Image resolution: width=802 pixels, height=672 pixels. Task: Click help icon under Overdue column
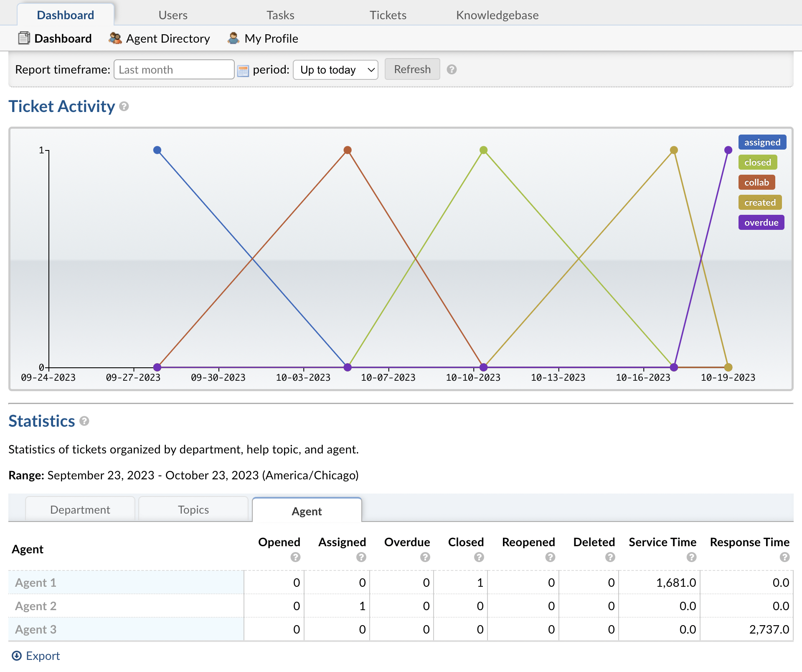(x=425, y=557)
